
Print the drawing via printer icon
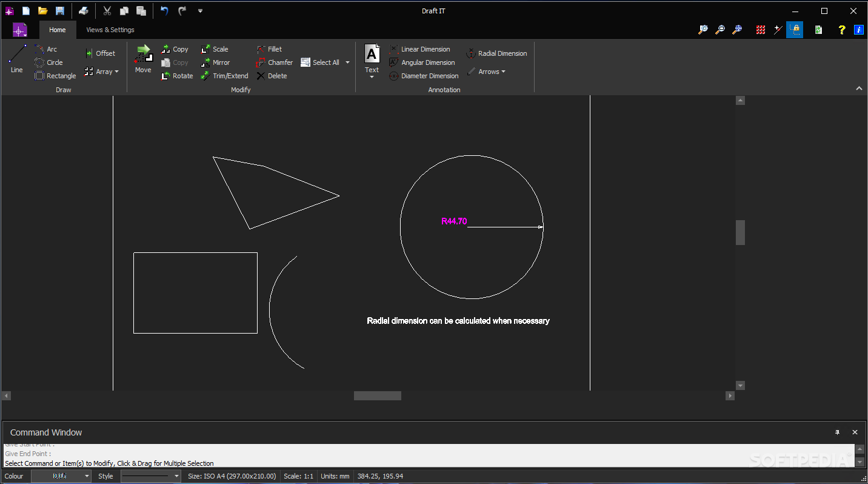(x=84, y=11)
